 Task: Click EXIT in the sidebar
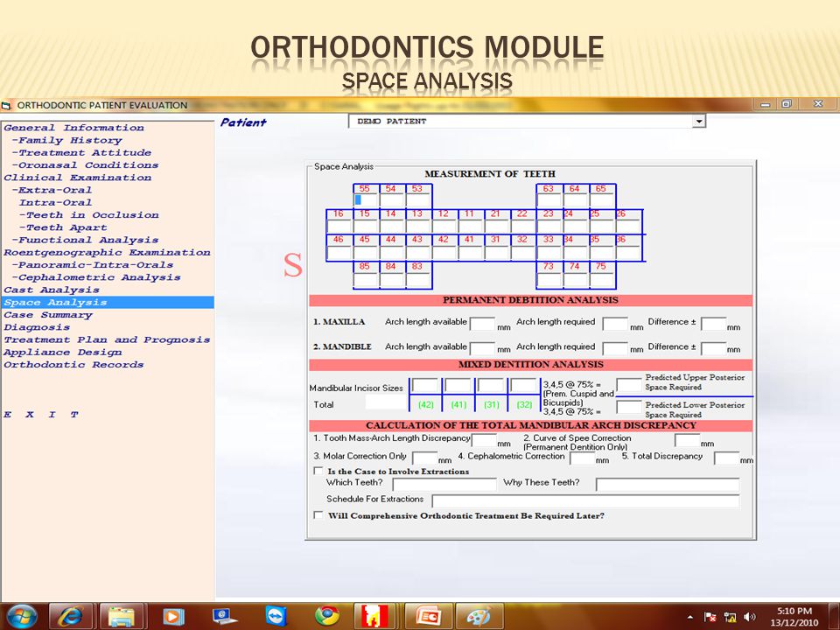click(41, 415)
